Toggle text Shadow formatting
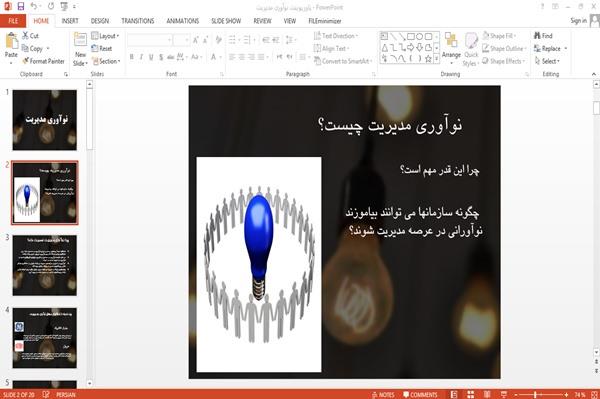The height and width of the screenshot is (399, 600). (x=161, y=57)
